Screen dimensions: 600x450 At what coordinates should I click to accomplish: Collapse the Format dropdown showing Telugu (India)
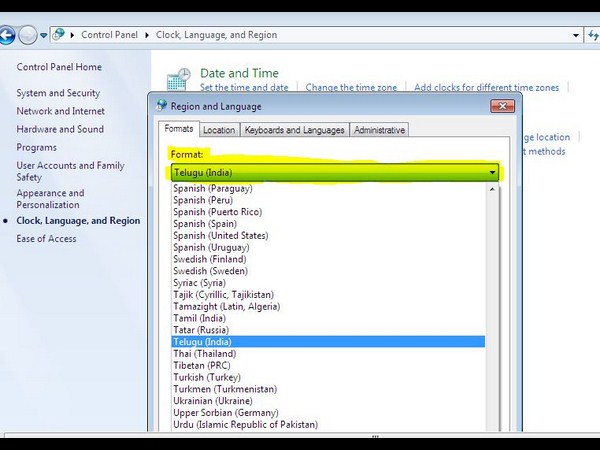point(492,172)
